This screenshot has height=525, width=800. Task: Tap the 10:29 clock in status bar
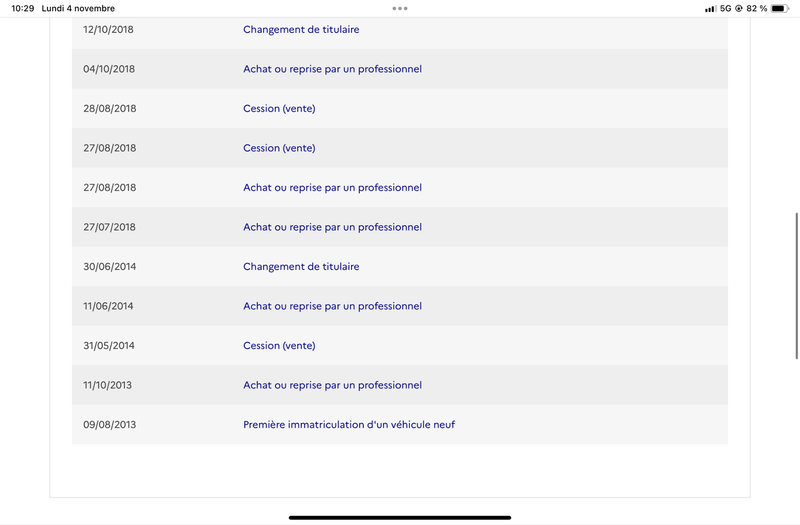22,8
